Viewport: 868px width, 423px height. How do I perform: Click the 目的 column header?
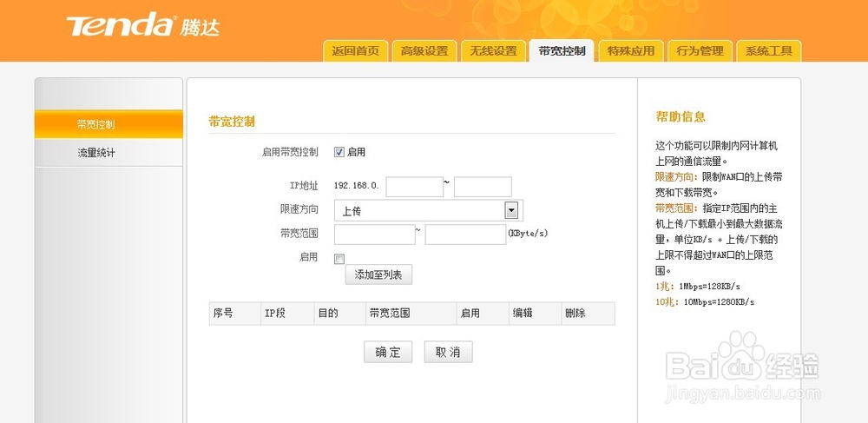coord(339,314)
